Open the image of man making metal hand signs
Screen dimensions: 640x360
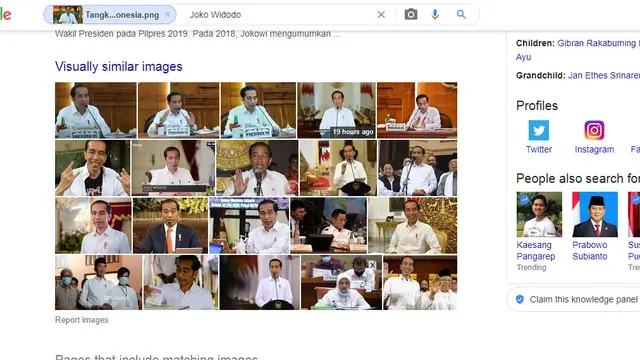(x=93, y=168)
